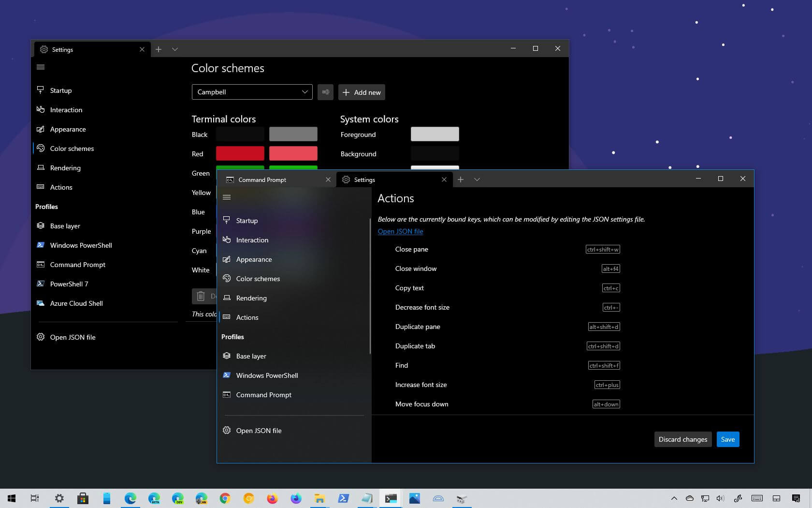
Task: Open the hamburger navigation menu
Action: [x=226, y=197]
